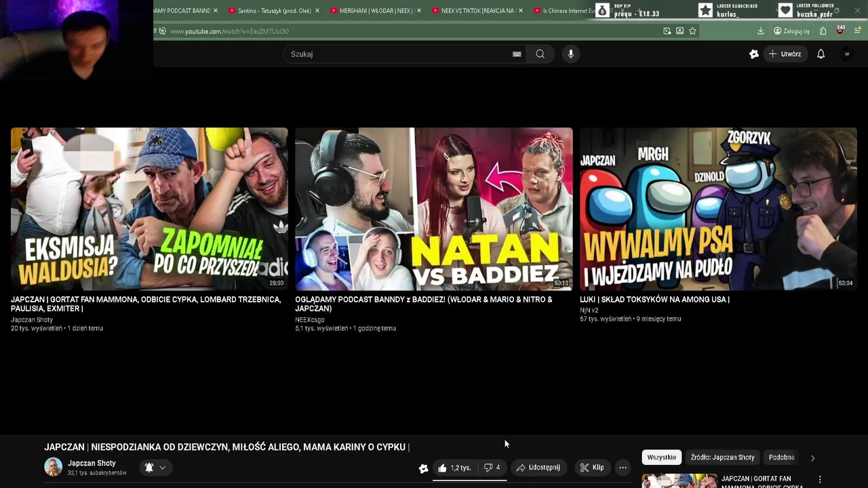The width and height of the screenshot is (868, 488).
Task: Click the Zaloguj się browser sign-in button
Action: point(791,31)
